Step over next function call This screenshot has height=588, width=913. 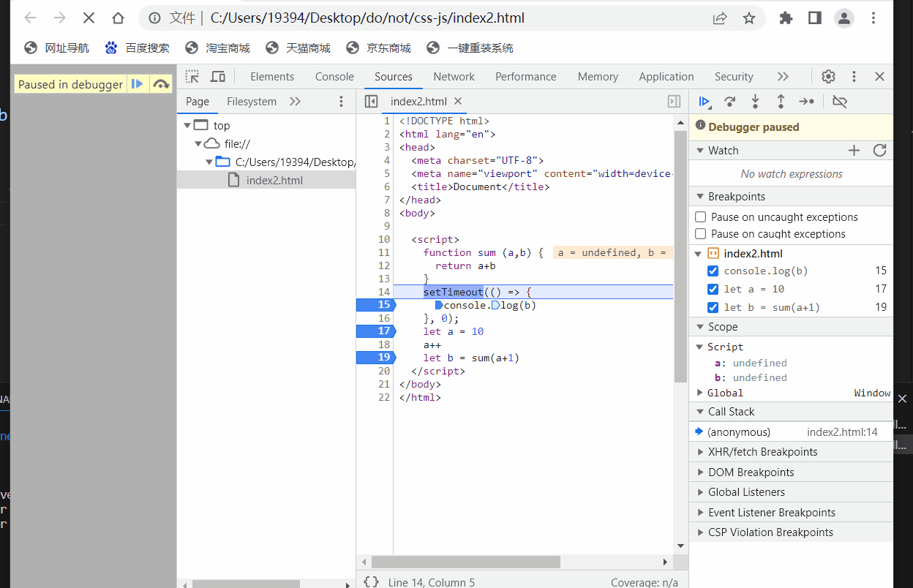(x=729, y=102)
